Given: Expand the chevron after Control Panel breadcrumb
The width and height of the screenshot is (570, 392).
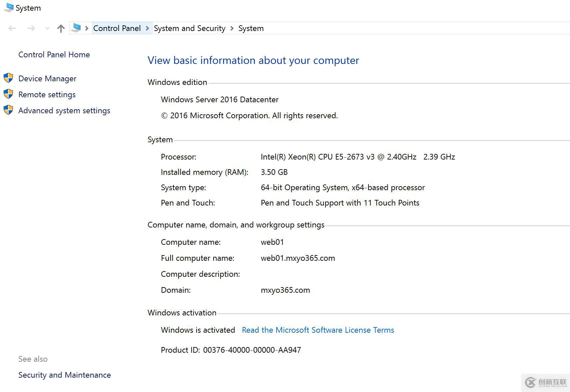Looking at the screenshot, I should click(147, 28).
